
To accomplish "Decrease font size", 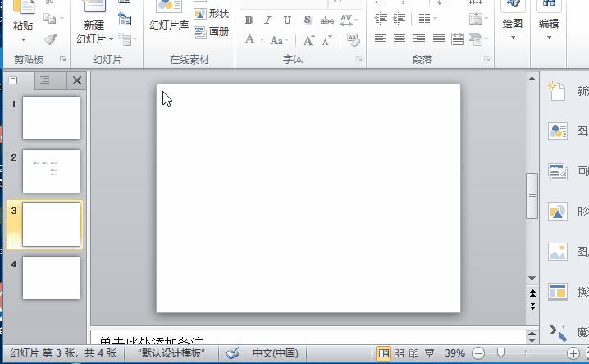I will (x=326, y=40).
